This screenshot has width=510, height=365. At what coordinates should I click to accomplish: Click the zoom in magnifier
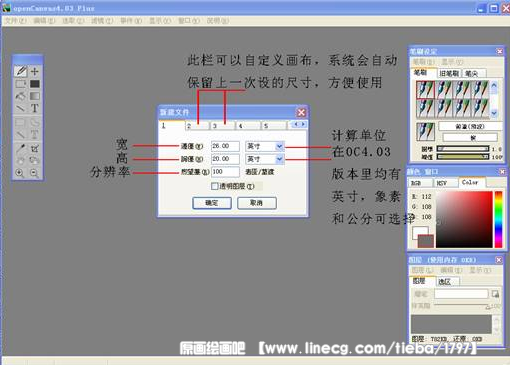tap(20, 173)
